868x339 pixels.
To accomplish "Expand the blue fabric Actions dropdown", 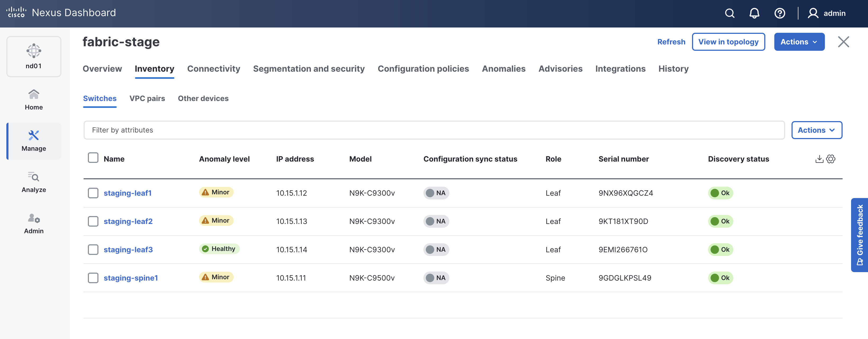I will 799,42.
